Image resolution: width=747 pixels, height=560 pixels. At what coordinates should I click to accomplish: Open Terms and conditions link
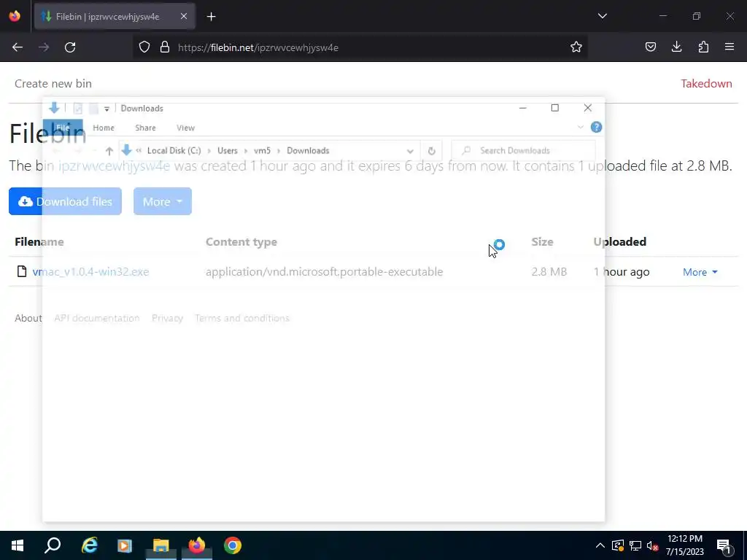tap(242, 318)
